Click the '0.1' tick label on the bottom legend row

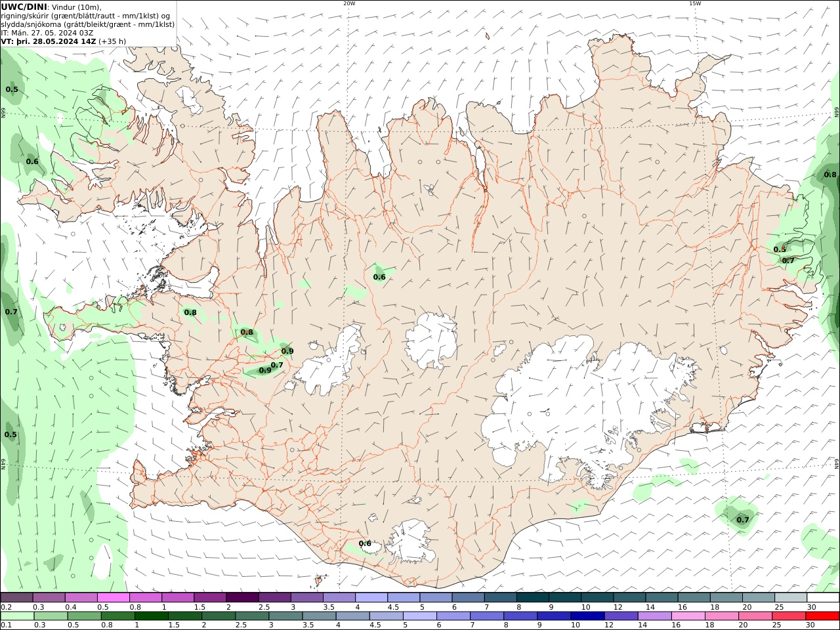[5, 625]
